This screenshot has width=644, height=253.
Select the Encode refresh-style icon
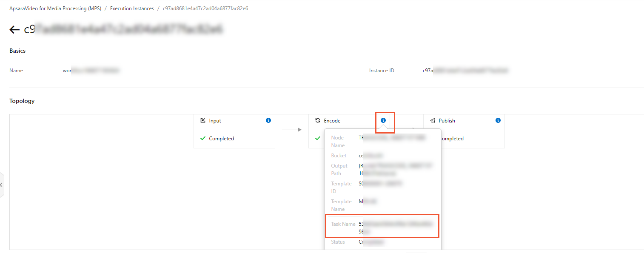pyautogui.click(x=318, y=121)
